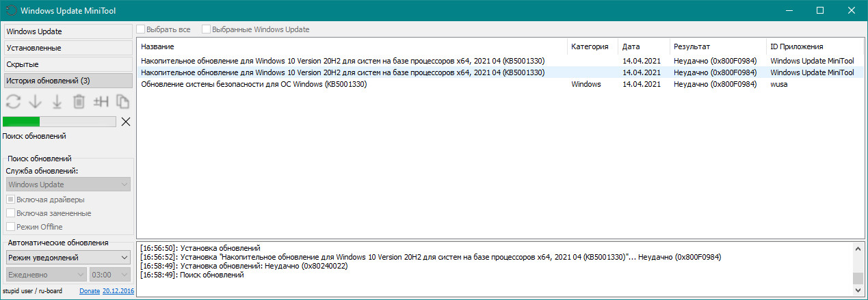Screen dimensions: 868x300
Task: Click the install updates icon
Action: click(57, 102)
